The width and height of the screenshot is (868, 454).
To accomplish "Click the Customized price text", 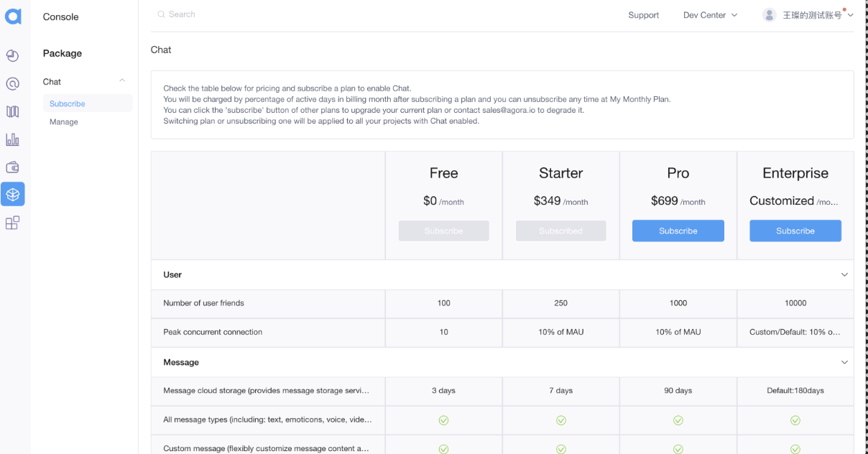I will click(794, 201).
